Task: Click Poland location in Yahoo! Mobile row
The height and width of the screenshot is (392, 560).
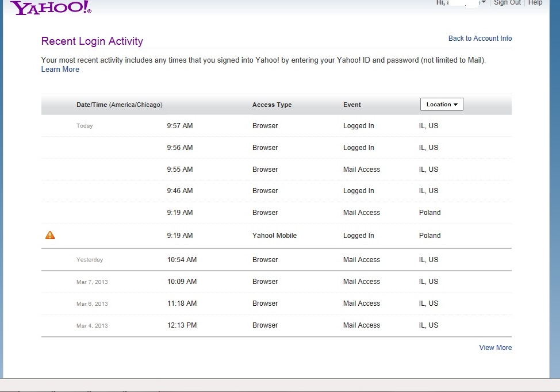Action: tap(429, 235)
